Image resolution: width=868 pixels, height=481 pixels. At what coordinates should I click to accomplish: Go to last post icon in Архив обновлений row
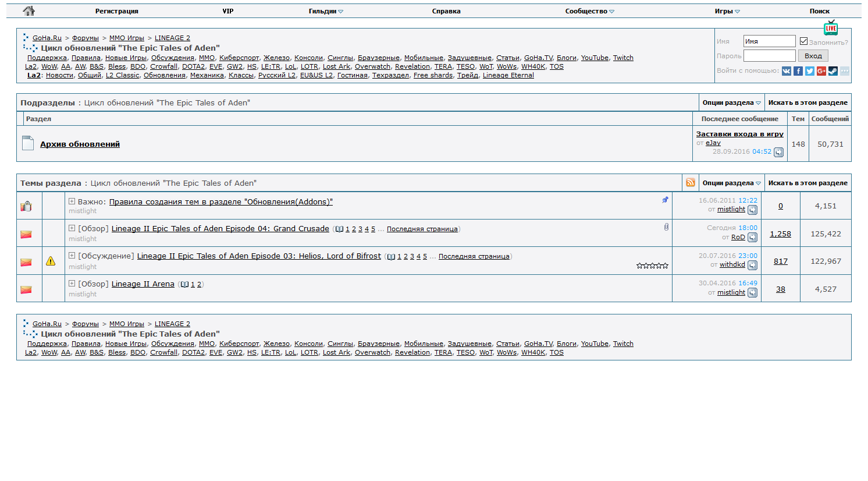point(778,153)
